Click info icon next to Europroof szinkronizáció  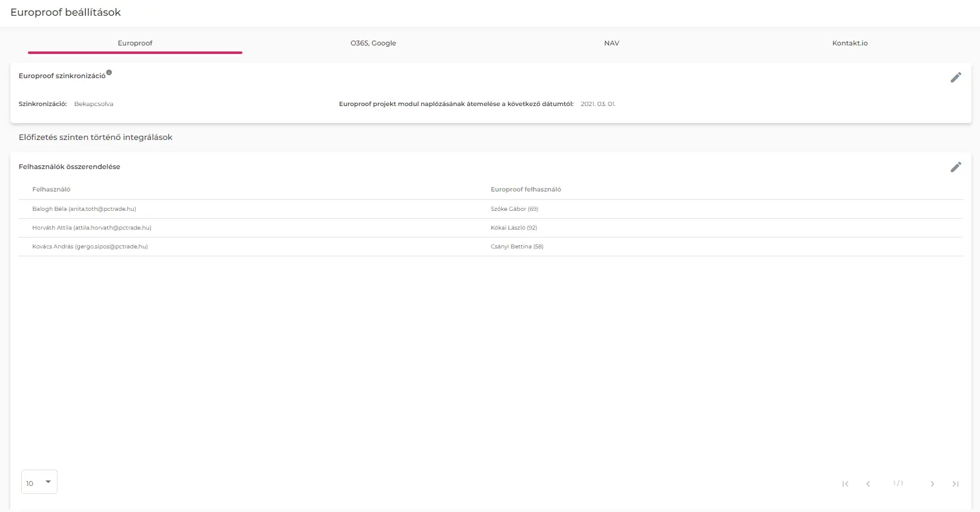(109, 73)
